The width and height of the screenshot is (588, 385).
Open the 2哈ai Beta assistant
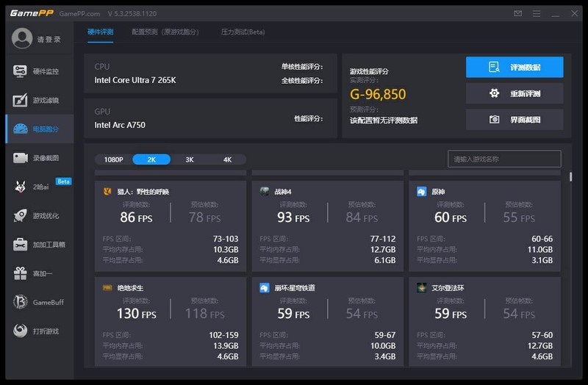38,187
